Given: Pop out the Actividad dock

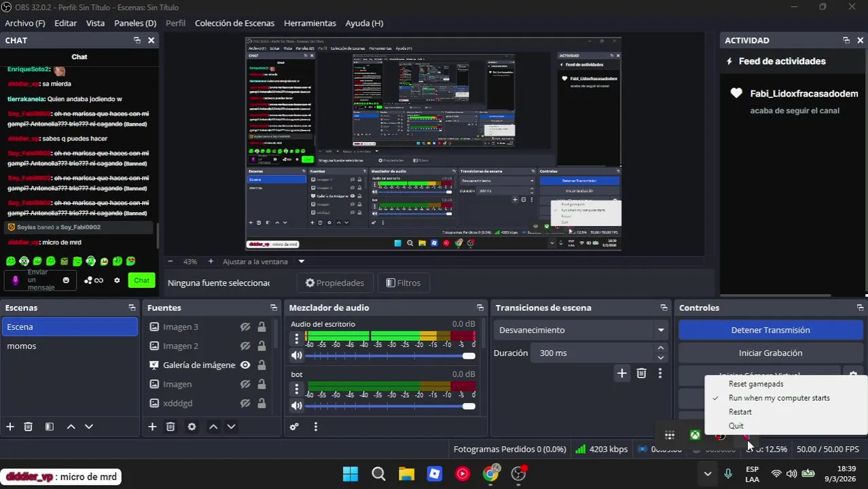Looking at the screenshot, I should pos(846,40).
